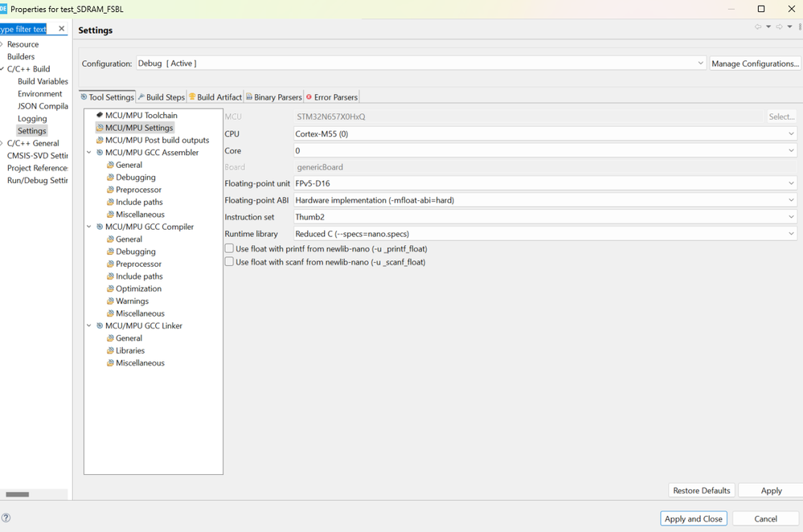This screenshot has height=532, width=803.
Task: Click Manage Configurations button
Action: click(756, 63)
